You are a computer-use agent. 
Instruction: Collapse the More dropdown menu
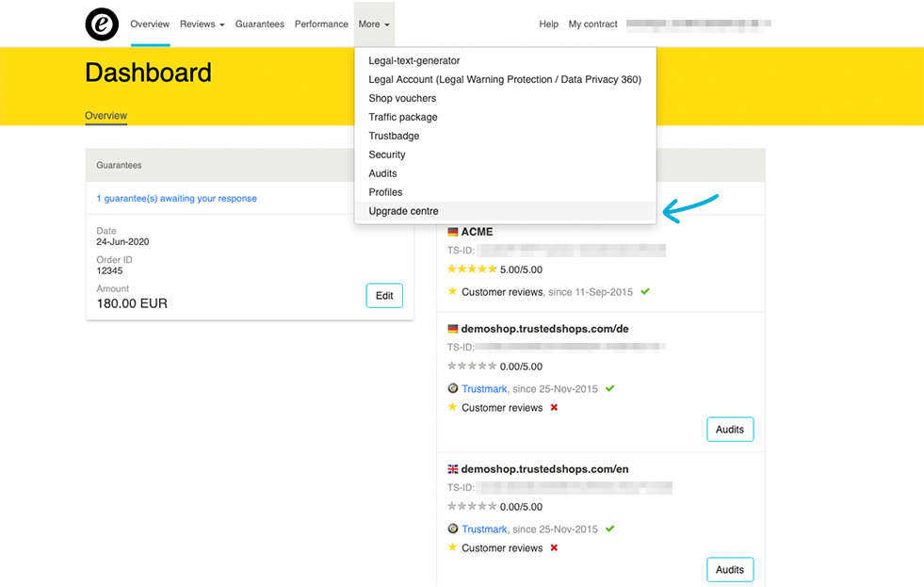pyautogui.click(x=374, y=24)
